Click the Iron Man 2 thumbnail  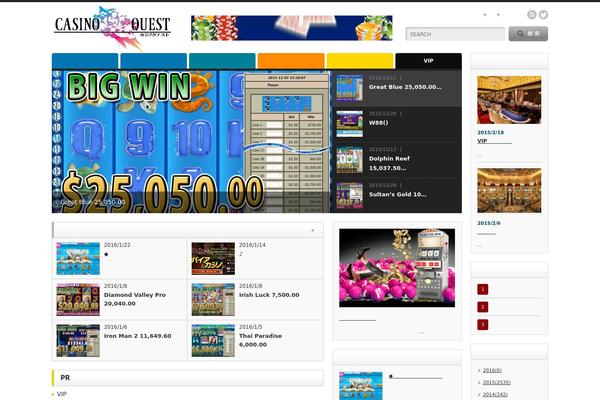pos(78,341)
